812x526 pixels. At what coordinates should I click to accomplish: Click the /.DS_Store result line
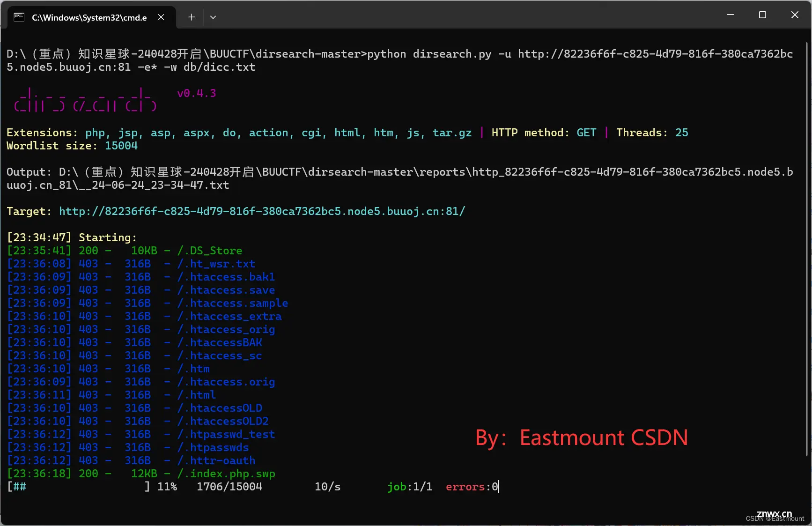125,251
